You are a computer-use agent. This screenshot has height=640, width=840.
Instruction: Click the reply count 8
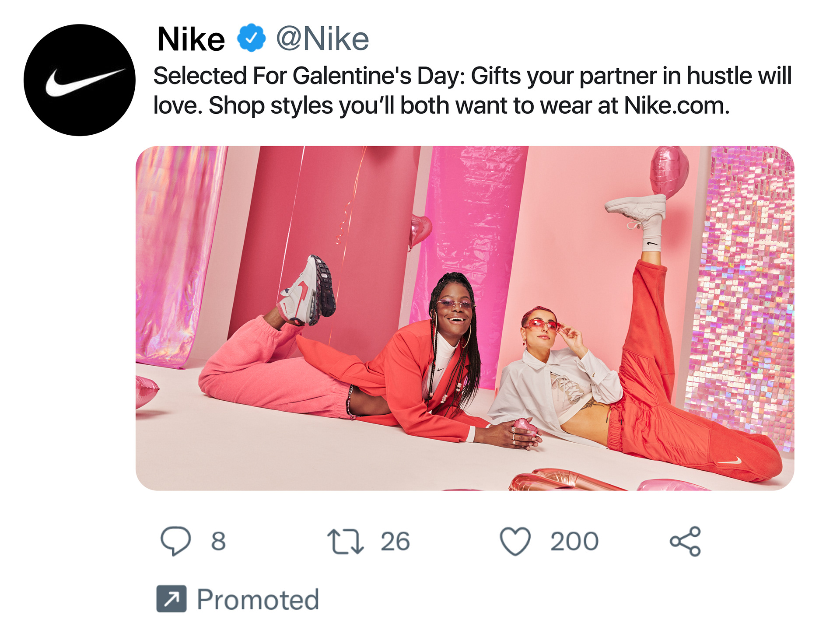218,541
